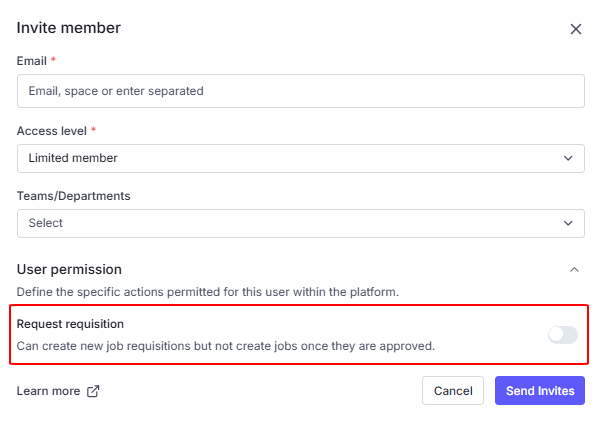Collapse the User permission section
The image size is (604, 424).
[574, 269]
